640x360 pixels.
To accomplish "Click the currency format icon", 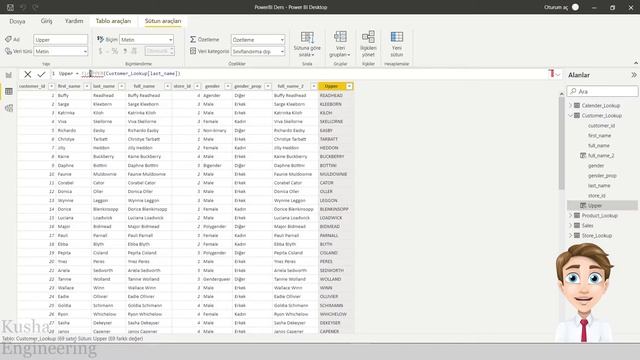I will 100,51.
